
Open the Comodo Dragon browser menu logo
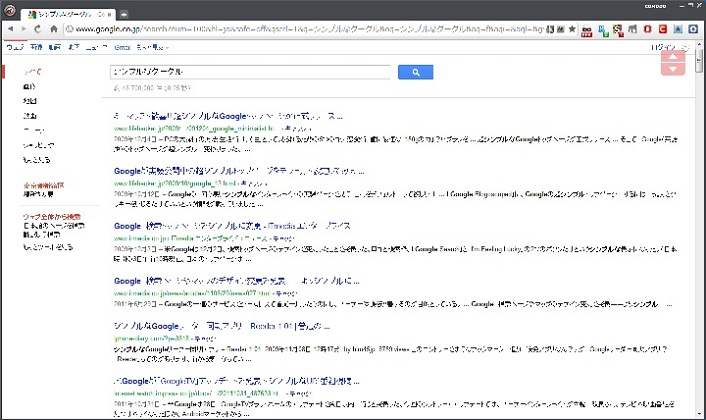tap(9, 10)
